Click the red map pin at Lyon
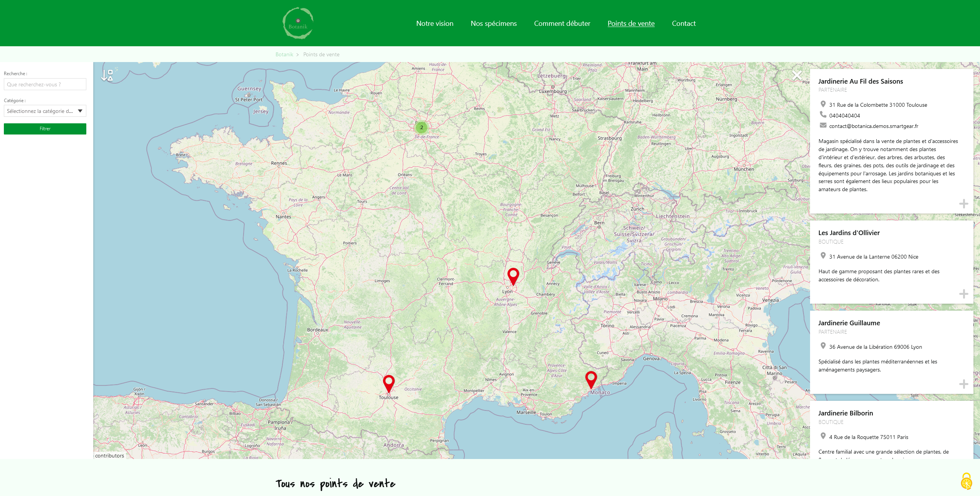Viewport: 980px width, 496px height. [x=513, y=277]
